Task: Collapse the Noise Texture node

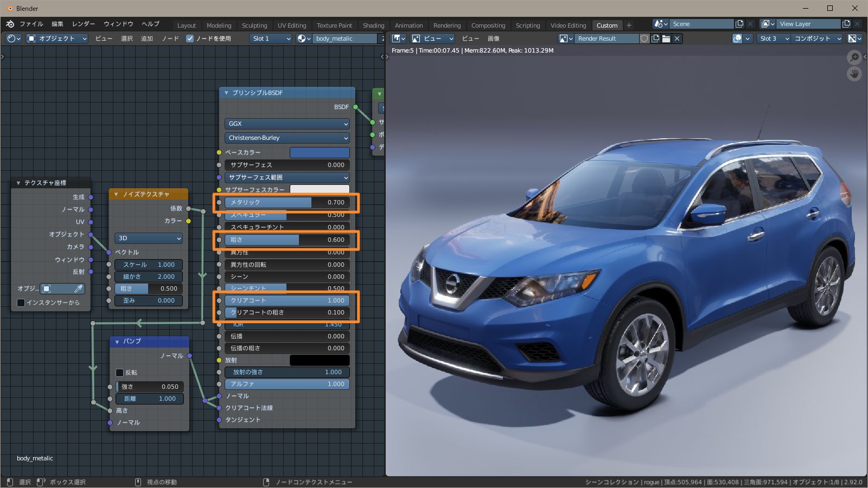Action: click(x=116, y=194)
